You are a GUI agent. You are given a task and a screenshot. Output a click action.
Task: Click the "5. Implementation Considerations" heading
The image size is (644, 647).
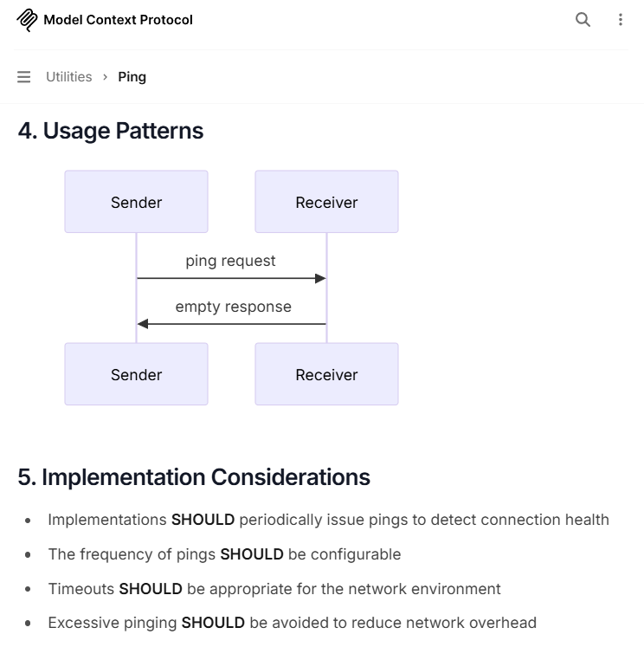194,477
